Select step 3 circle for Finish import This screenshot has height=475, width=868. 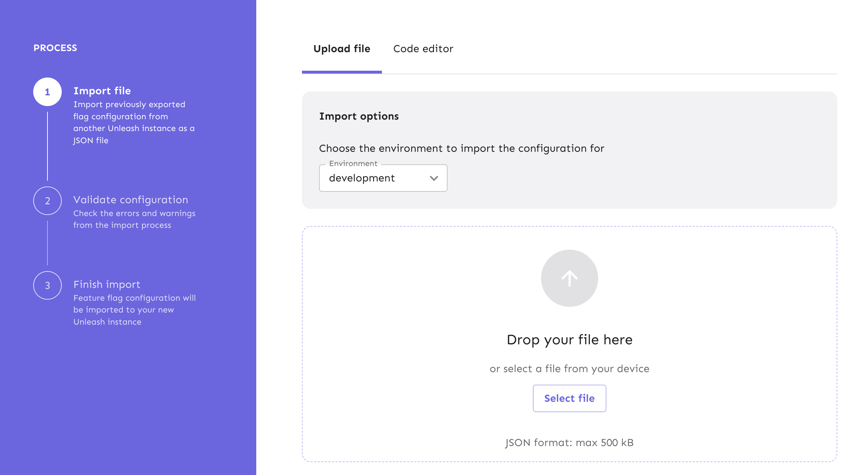pos(47,285)
